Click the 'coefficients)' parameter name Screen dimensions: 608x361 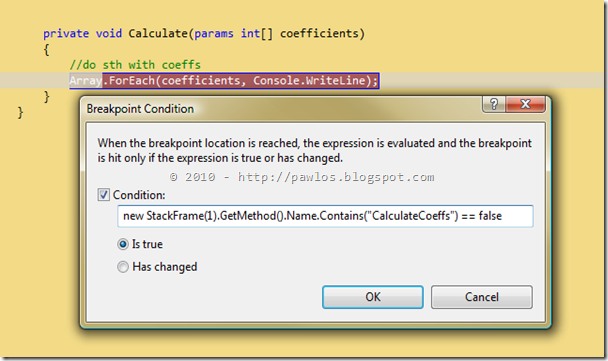(x=322, y=33)
